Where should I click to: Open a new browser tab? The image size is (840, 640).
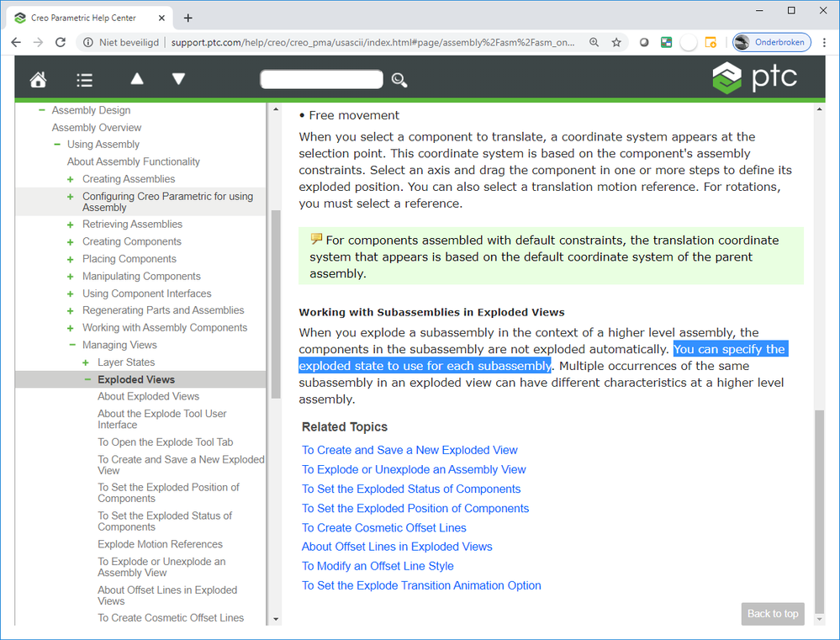[188, 18]
